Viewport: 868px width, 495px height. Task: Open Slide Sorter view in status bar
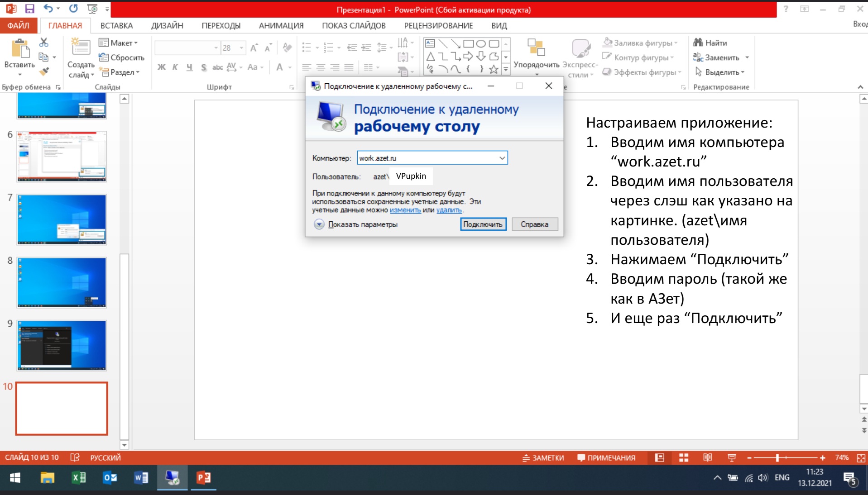click(x=684, y=458)
